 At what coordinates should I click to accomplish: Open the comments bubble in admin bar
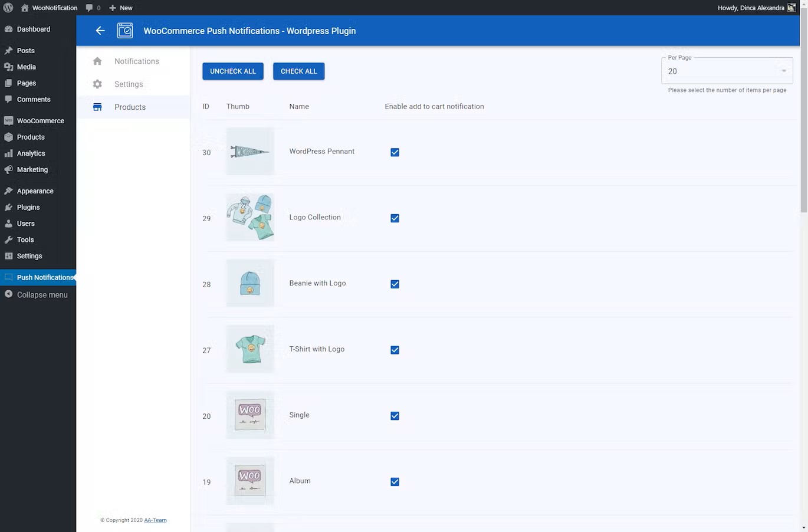[x=89, y=8]
